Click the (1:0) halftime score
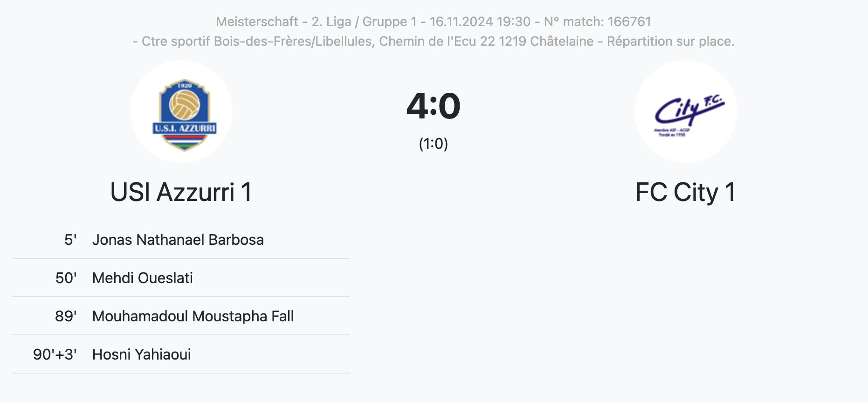 click(x=434, y=144)
